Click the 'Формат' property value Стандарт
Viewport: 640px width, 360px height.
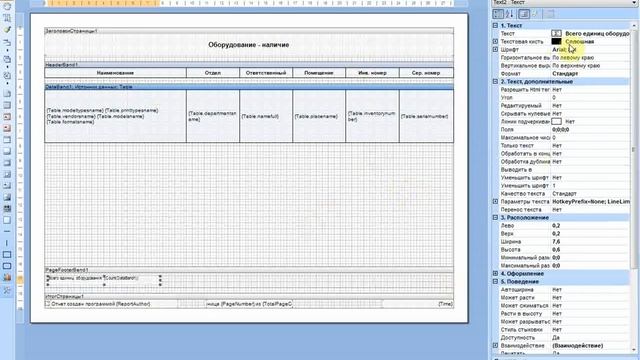(x=565, y=73)
